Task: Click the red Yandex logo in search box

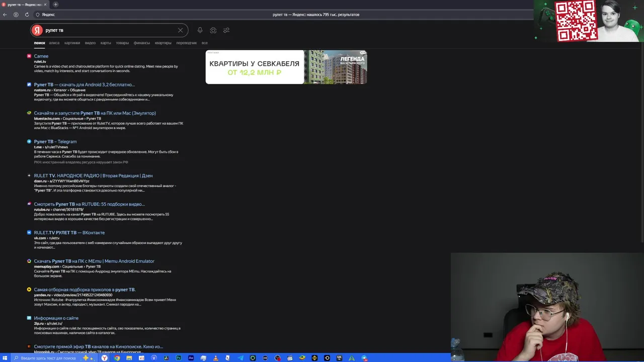Action: pos(37,30)
